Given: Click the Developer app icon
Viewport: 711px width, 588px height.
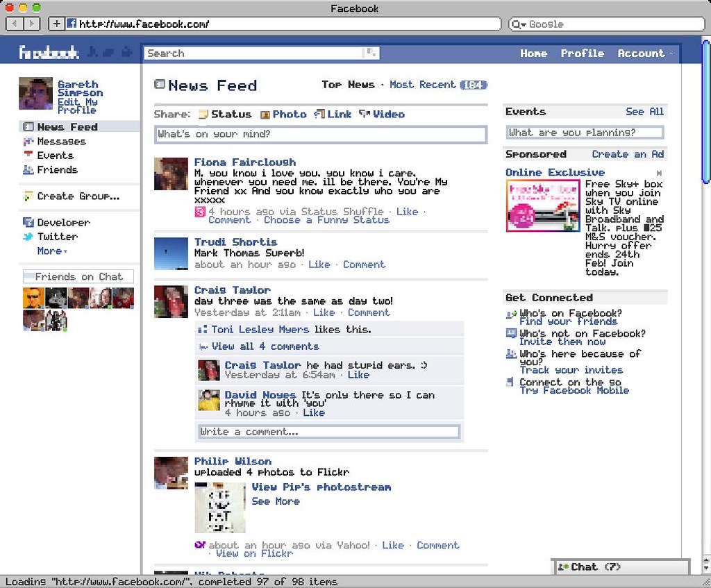Looking at the screenshot, I should click(28, 222).
